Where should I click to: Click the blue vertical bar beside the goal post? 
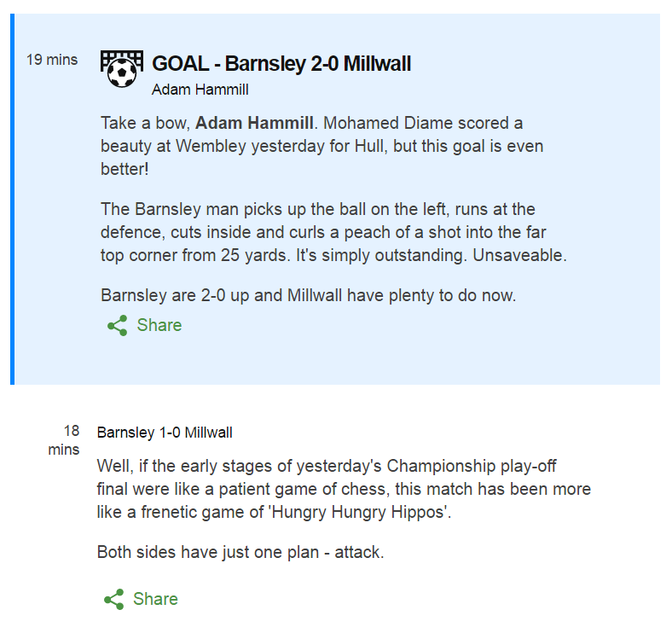click(x=13, y=199)
